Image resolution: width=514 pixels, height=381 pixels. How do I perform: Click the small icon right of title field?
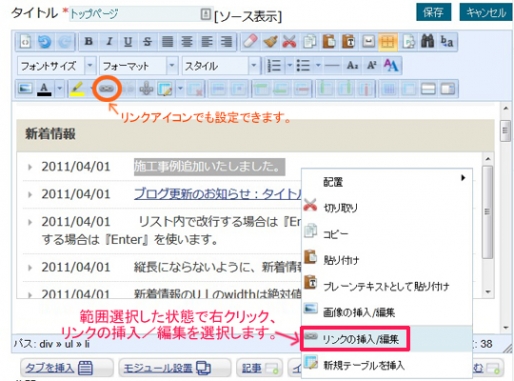205,14
